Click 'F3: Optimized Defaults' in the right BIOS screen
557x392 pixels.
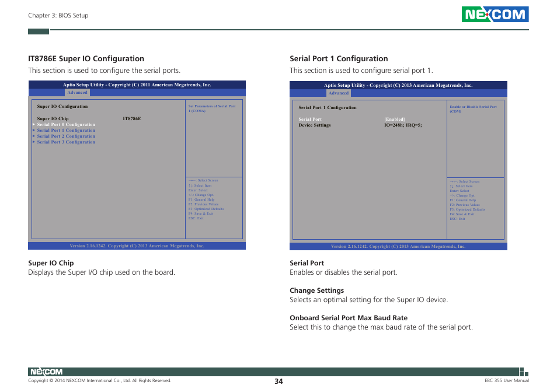[x=467, y=209]
